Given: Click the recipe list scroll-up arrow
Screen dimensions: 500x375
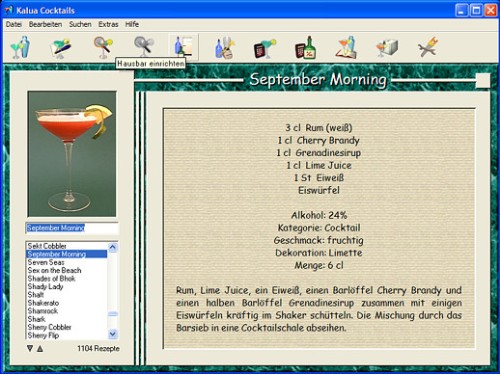Looking at the screenshot, I should click(113, 247).
